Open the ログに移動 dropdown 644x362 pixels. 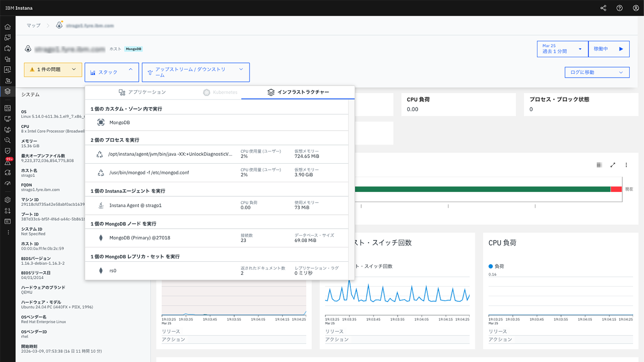(x=597, y=72)
